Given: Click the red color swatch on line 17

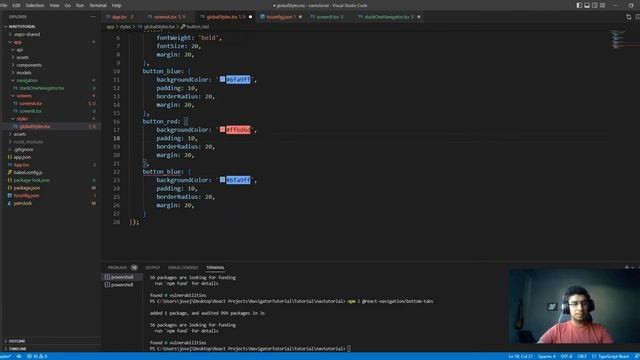Looking at the screenshot, I should (x=222, y=129).
